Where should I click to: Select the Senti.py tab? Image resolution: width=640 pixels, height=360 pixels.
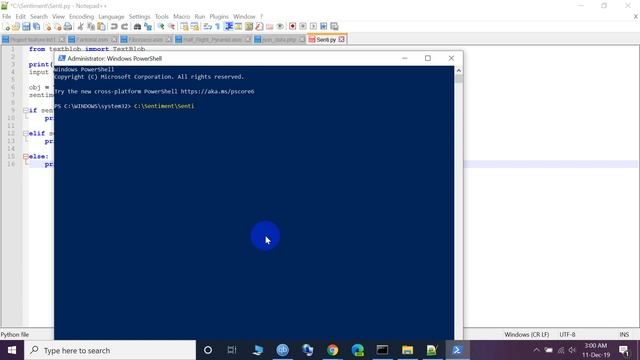click(326, 40)
